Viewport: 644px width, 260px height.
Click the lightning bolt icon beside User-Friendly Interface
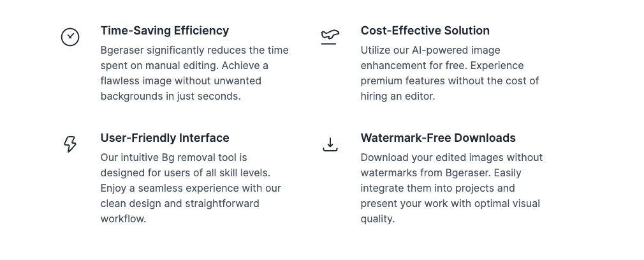point(70,144)
